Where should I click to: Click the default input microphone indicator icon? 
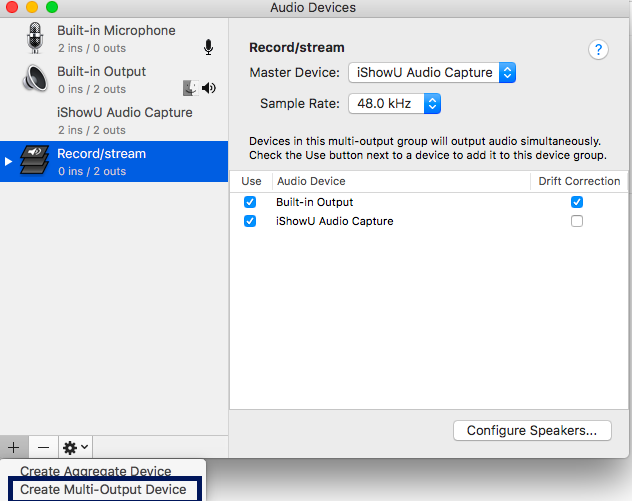[x=208, y=48]
